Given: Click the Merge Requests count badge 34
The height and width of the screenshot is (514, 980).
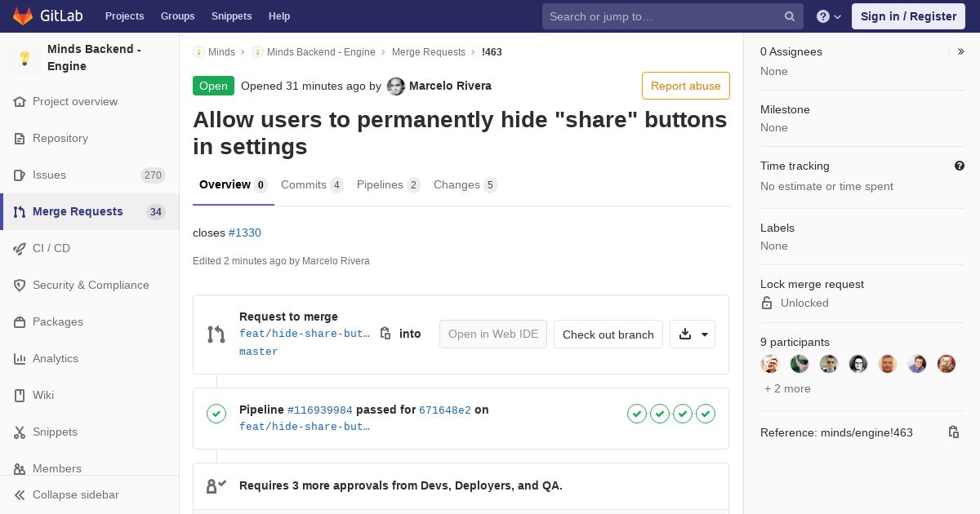Looking at the screenshot, I should [155, 212].
